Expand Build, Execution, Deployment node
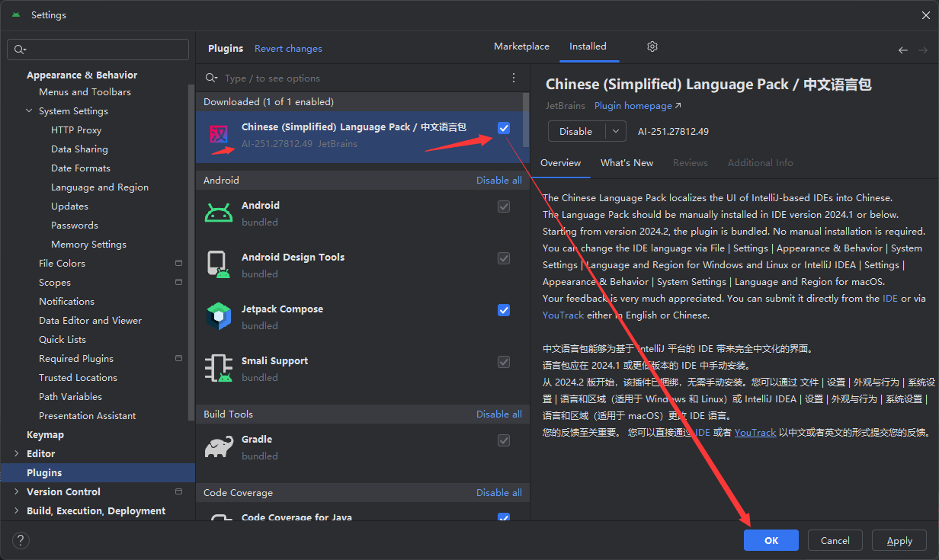This screenshot has height=560, width=939. pyautogui.click(x=17, y=510)
